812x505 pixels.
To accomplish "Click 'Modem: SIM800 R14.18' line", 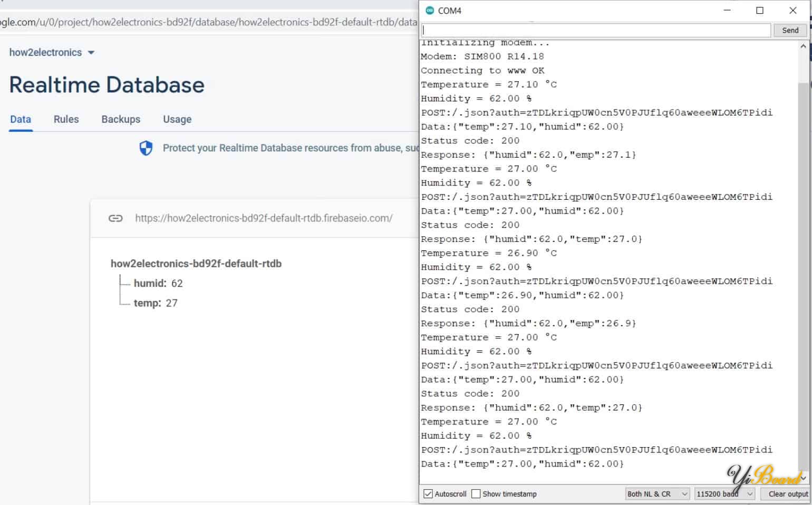I will 482,56.
